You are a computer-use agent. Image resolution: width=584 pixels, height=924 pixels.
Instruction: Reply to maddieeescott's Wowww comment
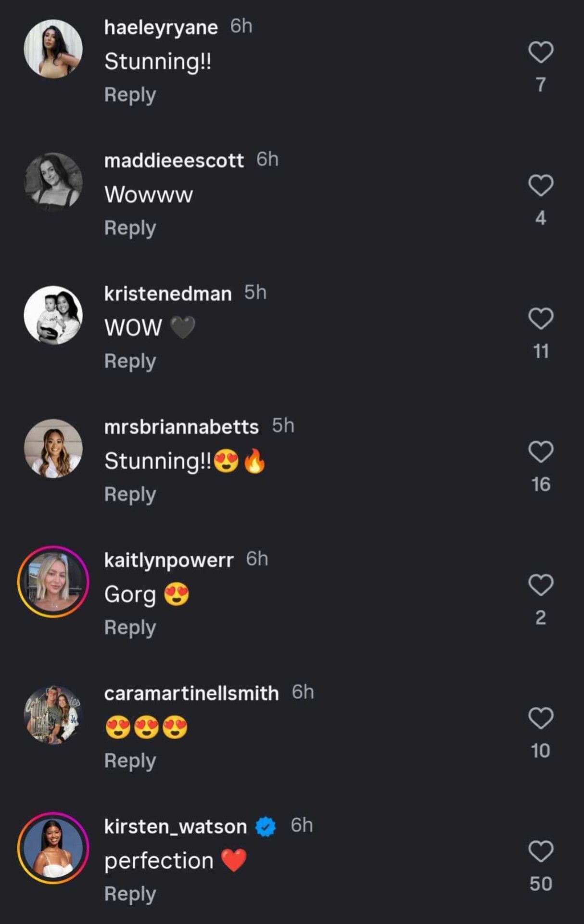tap(130, 228)
